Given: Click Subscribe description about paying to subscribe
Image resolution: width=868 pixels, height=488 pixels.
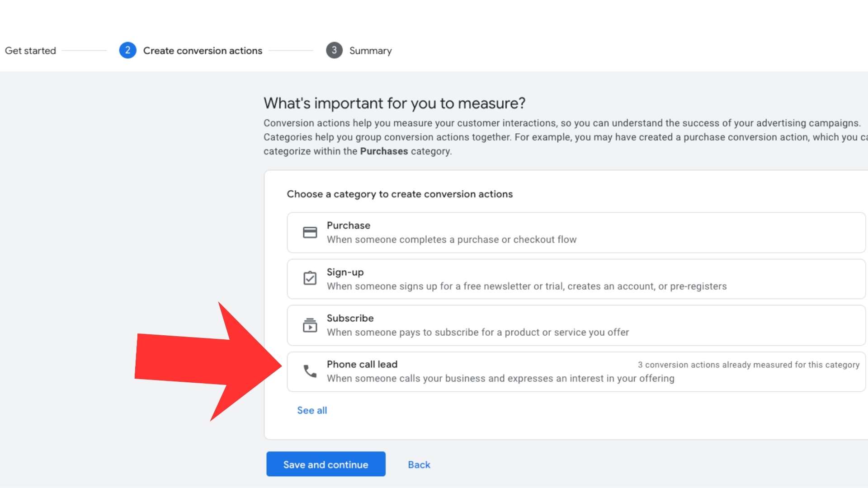Looking at the screenshot, I should point(477,332).
